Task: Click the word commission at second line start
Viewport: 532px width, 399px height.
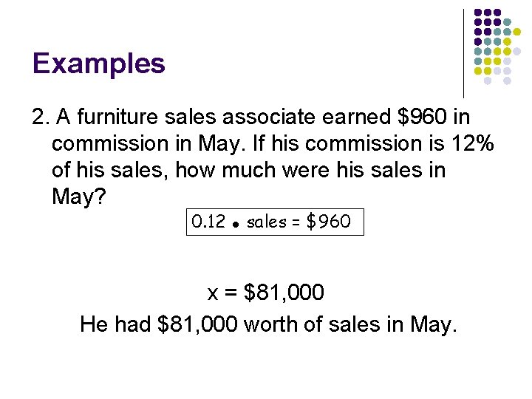Action: (110, 143)
